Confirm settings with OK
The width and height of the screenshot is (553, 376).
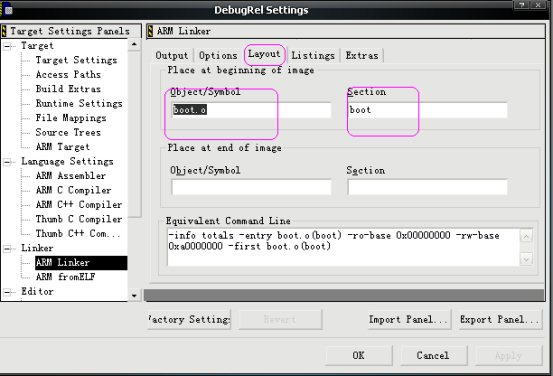point(359,356)
